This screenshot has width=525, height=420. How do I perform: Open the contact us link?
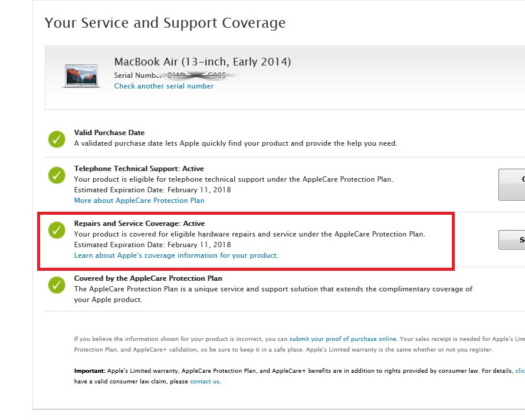coord(205,382)
